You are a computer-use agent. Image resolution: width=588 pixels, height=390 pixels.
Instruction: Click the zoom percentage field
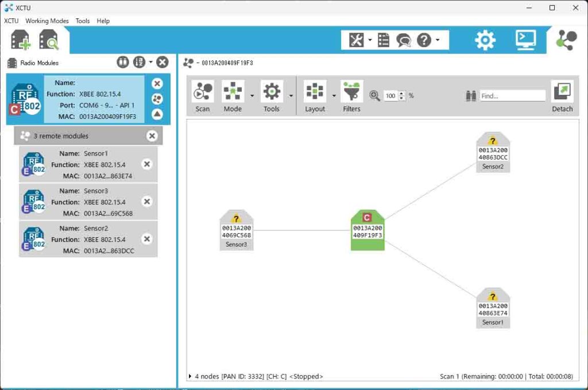point(390,95)
